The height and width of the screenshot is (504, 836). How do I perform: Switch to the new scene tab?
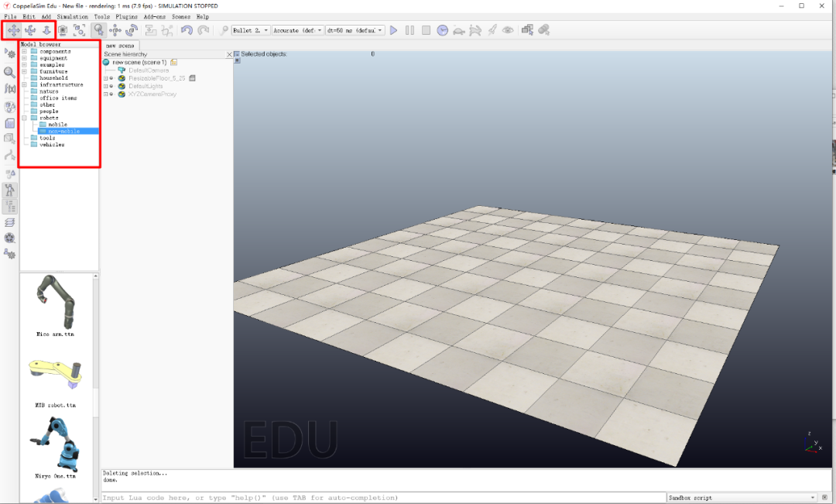tap(120, 46)
